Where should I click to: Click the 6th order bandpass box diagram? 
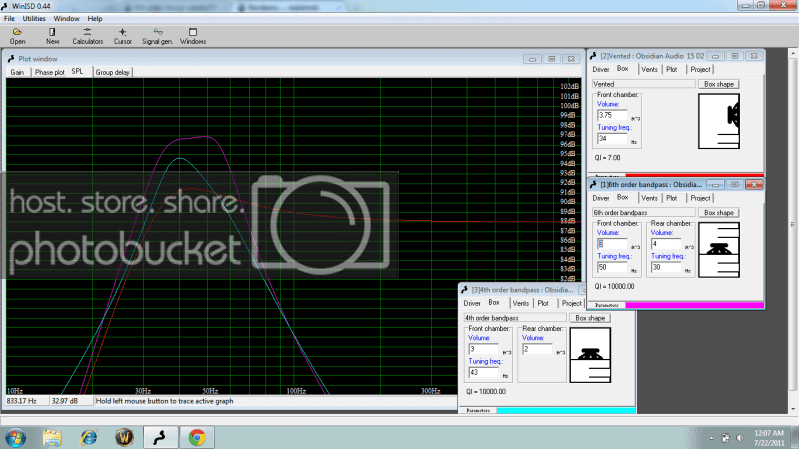click(718, 250)
